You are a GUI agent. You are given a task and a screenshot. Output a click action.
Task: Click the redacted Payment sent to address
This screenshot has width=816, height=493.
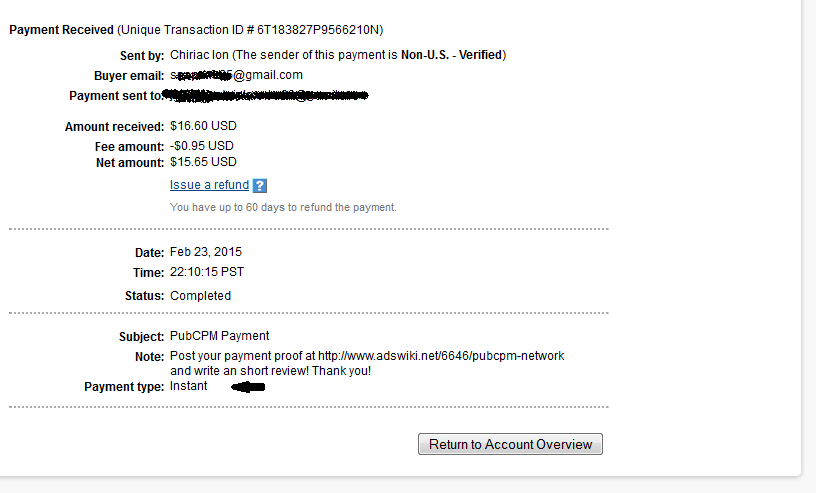pos(265,95)
